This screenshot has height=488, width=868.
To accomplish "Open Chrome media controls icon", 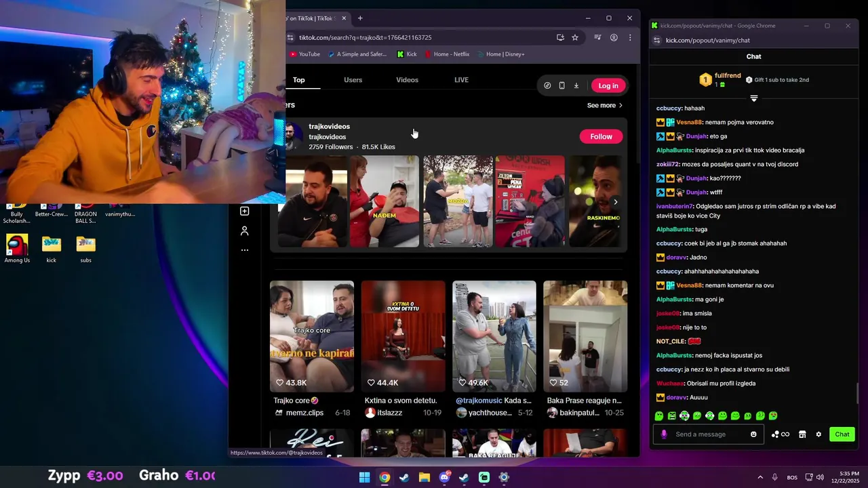I will coord(597,37).
